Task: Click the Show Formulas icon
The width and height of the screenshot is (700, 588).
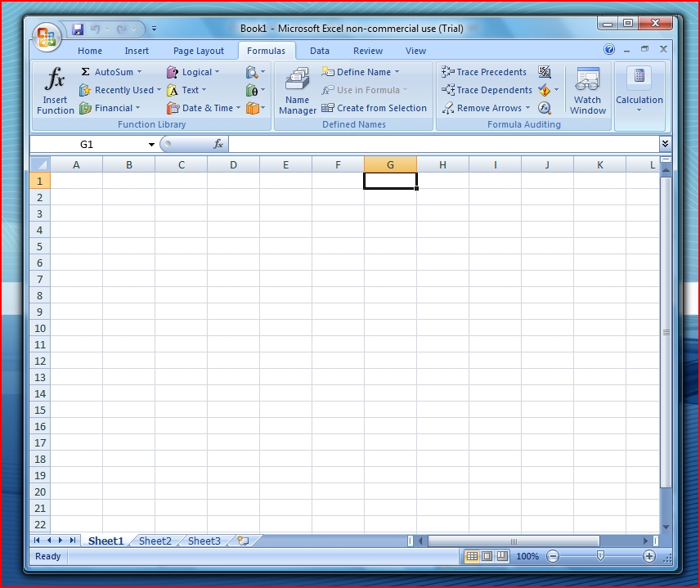Action: tap(545, 72)
